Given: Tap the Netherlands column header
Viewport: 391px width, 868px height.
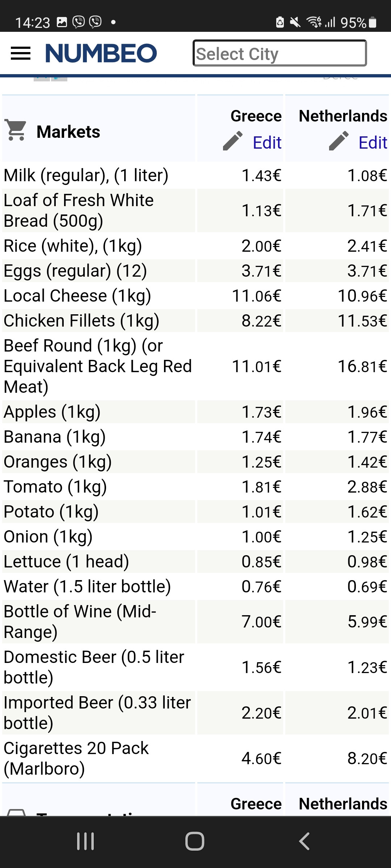Looking at the screenshot, I should 343,116.
